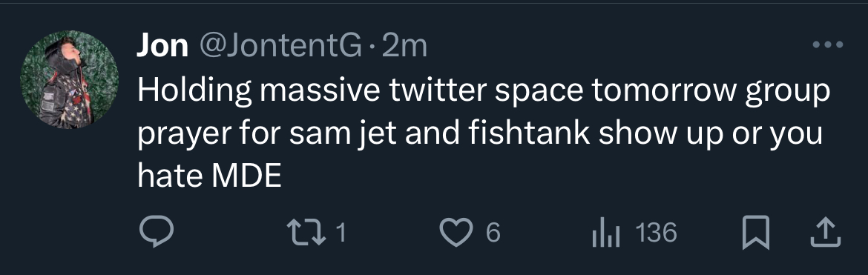Open the reply speech bubble icon
The height and width of the screenshot is (275, 868).
(x=156, y=232)
